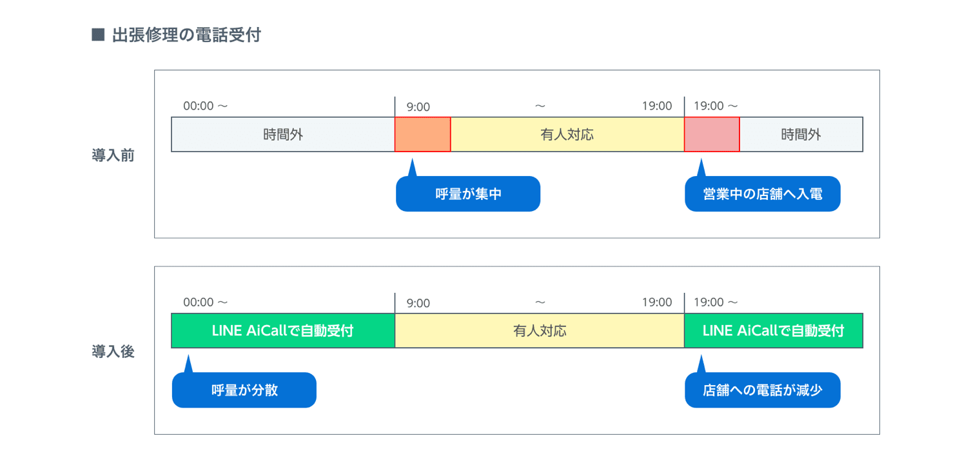Click the 呼量が集中 callout bubble
This screenshot has height=467, width=980.
click(x=467, y=194)
